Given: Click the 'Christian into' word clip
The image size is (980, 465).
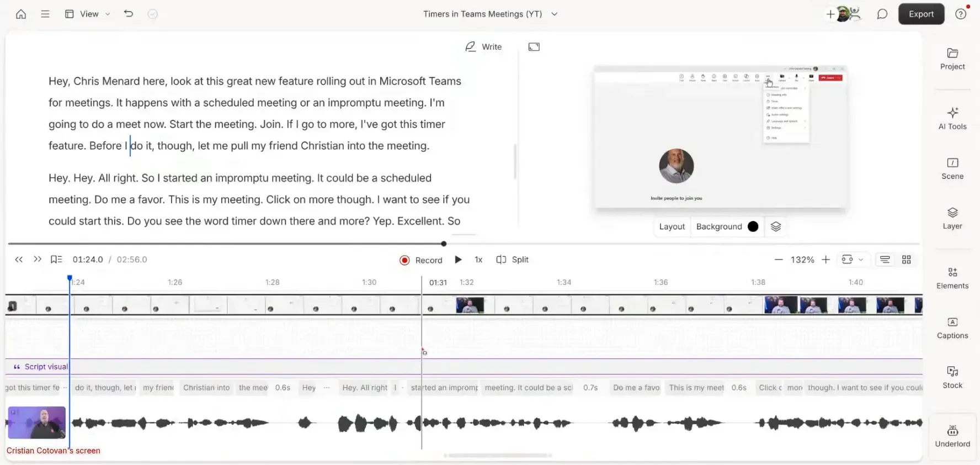Looking at the screenshot, I should coord(206,388).
